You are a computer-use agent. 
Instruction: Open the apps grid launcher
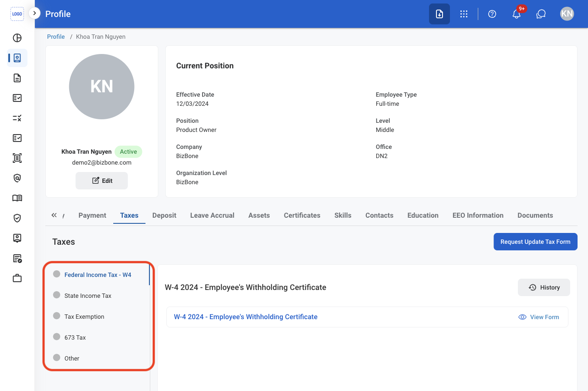[464, 14]
